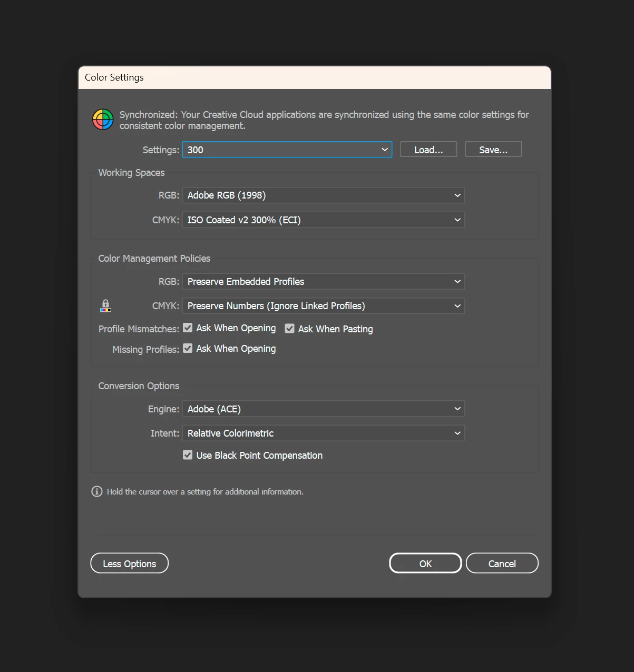This screenshot has height=672, width=634.
Task: Click the Less Options button
Action: (x=130, y=564)
